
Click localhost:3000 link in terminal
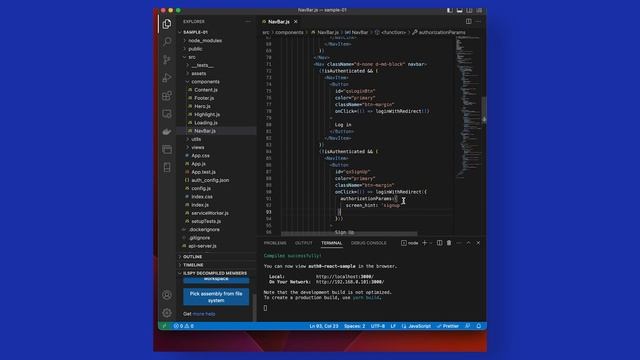point(344,276)
